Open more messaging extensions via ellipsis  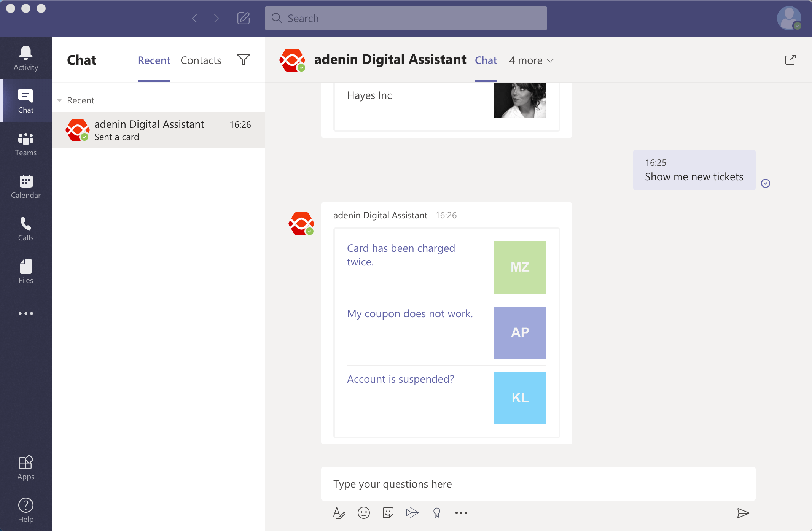pyautogui.click(x=460, y=513)
